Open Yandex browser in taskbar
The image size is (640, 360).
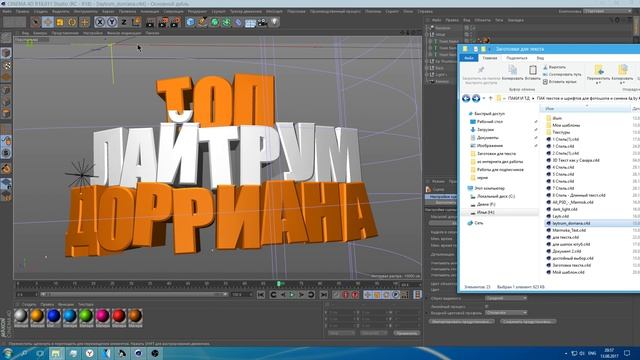coord(89,353)
